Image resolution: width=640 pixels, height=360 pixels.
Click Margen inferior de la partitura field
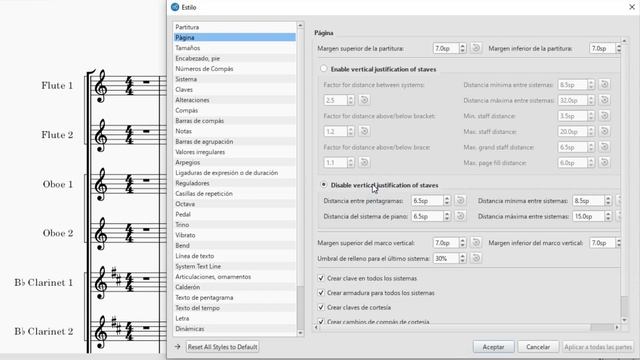coord(602,48)
